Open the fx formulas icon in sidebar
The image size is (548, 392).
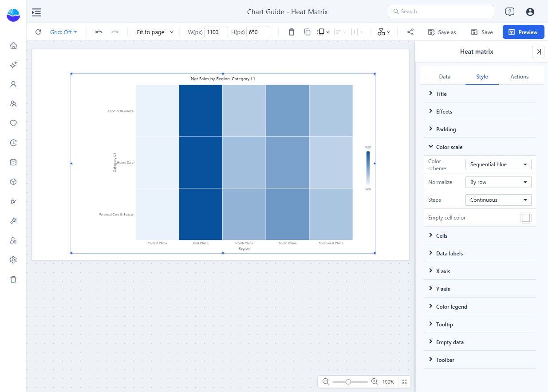(13, 201)
